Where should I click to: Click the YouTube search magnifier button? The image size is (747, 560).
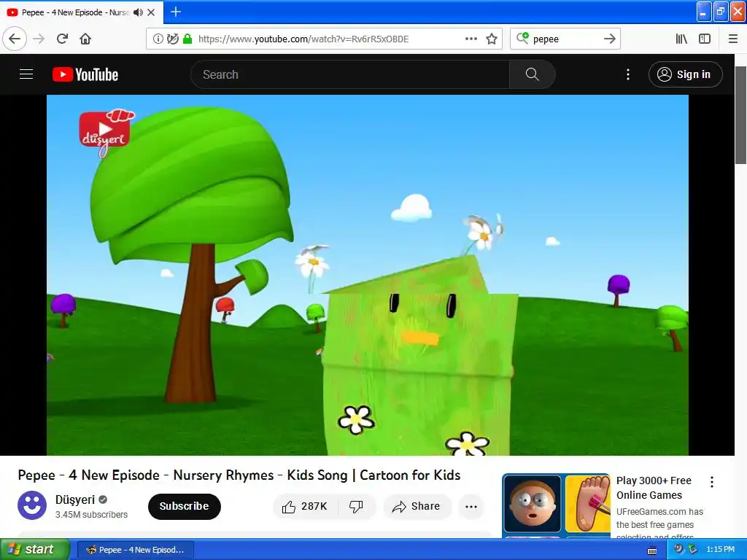click(x=532, y=74)
